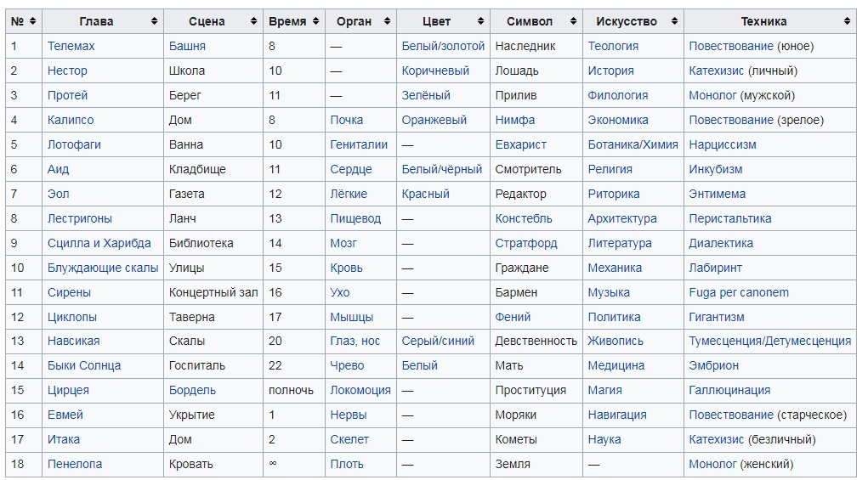The width and height of the screenshot is (868, 480).
Task: Follow the Сцилла и Харибда link
Action: point(99,243)
